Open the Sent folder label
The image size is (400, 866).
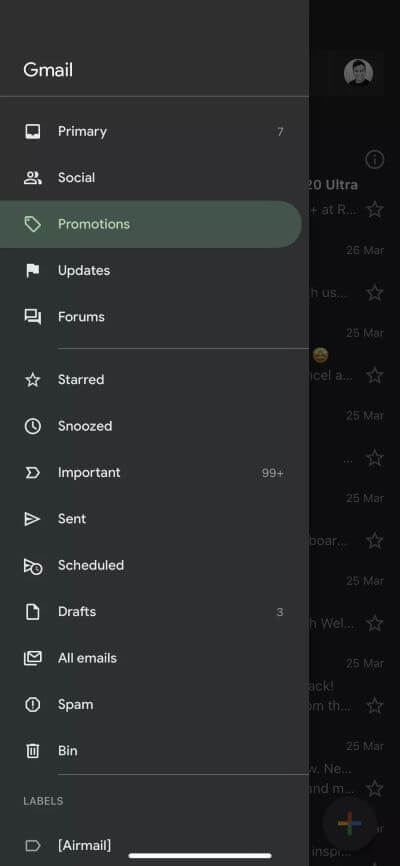pos(72,519)
